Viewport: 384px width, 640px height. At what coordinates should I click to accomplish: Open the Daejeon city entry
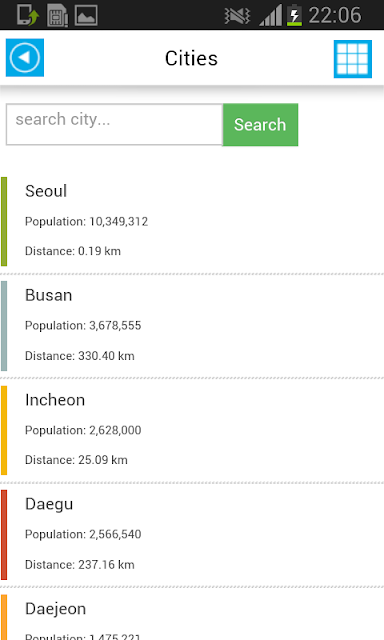[x=192, y=617]
